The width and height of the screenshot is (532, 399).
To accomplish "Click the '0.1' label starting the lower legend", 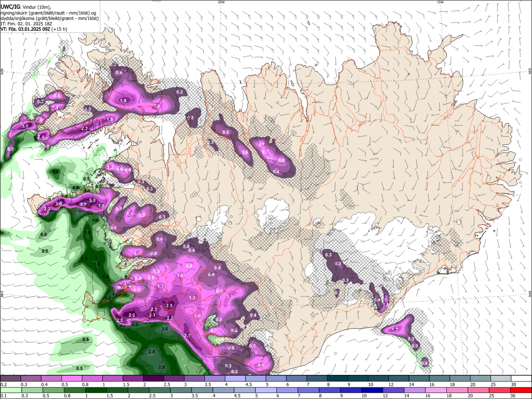I will 3,396.
